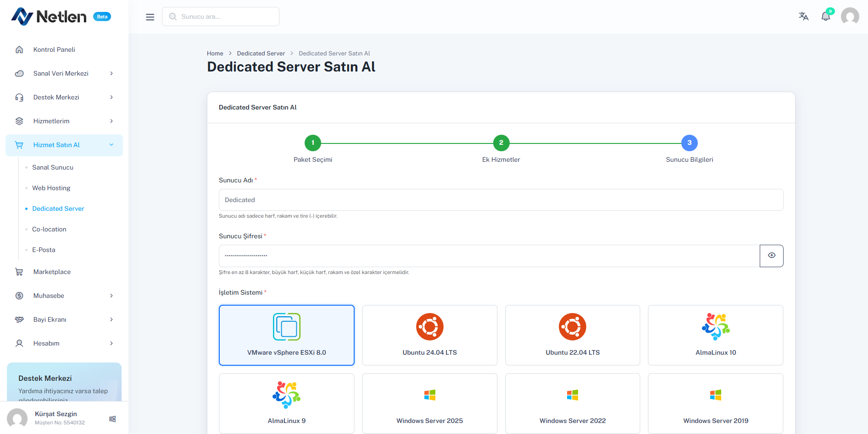Open the language translation icon
Screen dimensions: 868x434
tap(803, 16)
